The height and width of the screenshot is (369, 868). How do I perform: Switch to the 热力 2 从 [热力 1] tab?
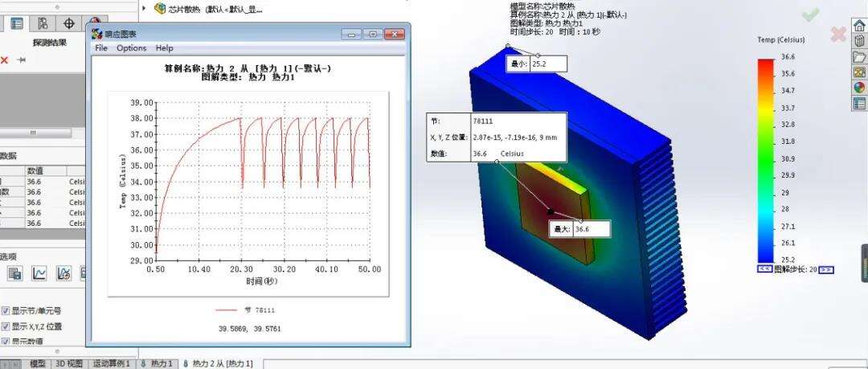(x=218, y=363)
